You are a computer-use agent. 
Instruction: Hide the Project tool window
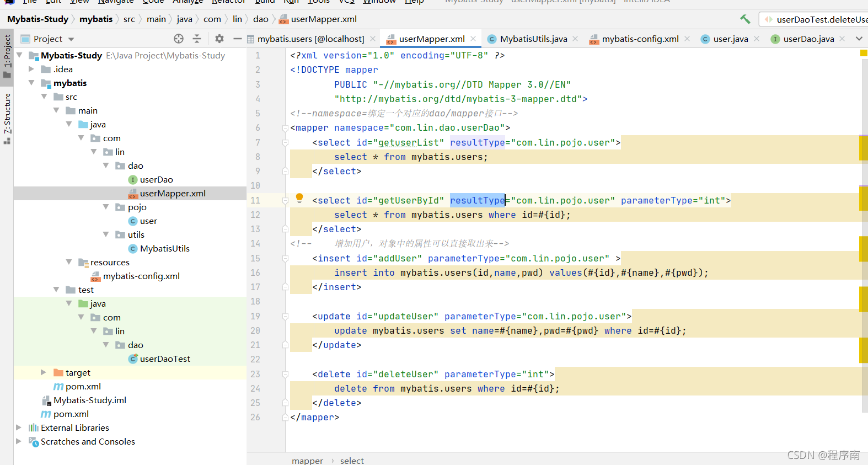tap(238, 39)
